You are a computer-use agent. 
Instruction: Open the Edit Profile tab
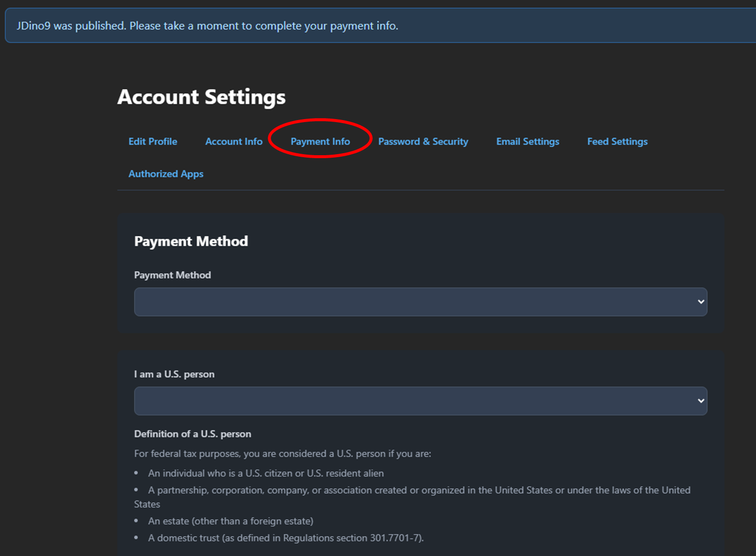(153, 141)
